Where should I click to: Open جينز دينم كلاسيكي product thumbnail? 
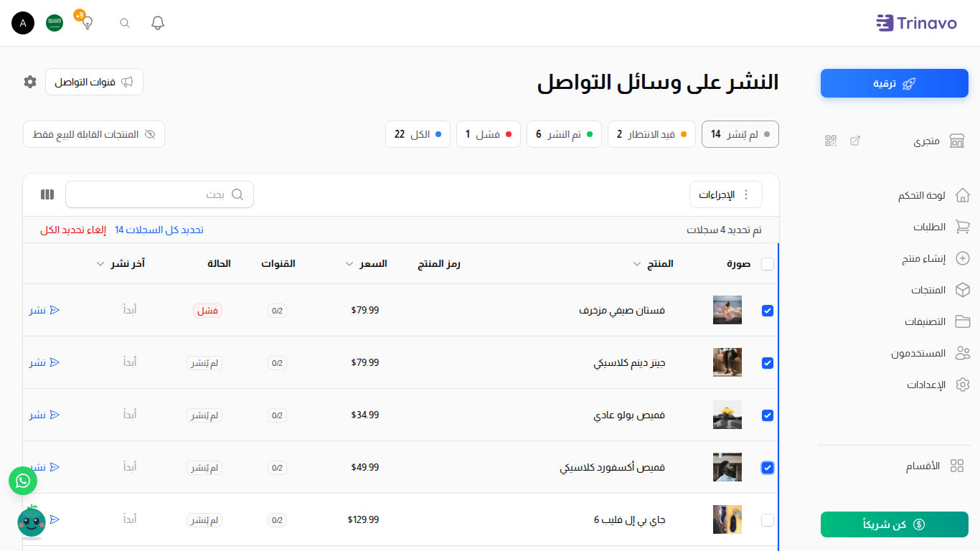click(x=727, y=362)
